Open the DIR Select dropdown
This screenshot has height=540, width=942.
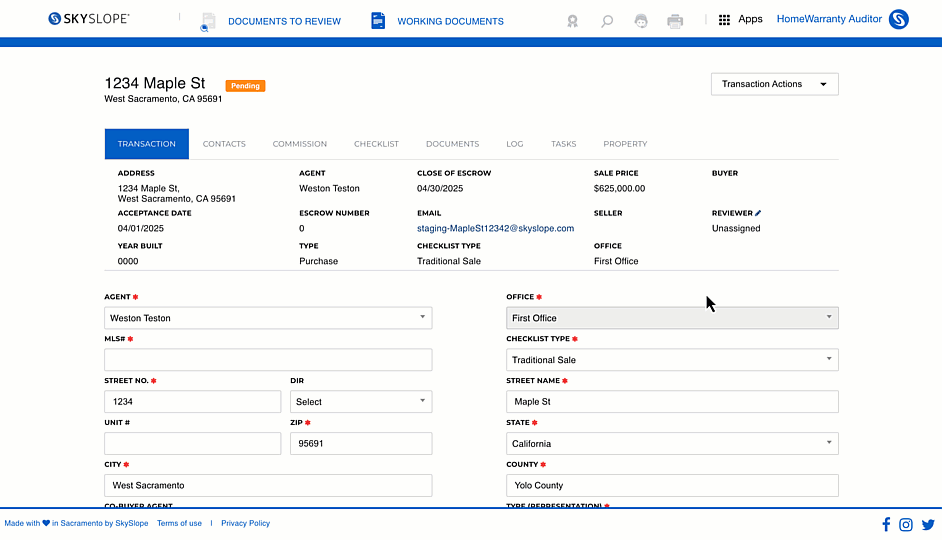361,402
